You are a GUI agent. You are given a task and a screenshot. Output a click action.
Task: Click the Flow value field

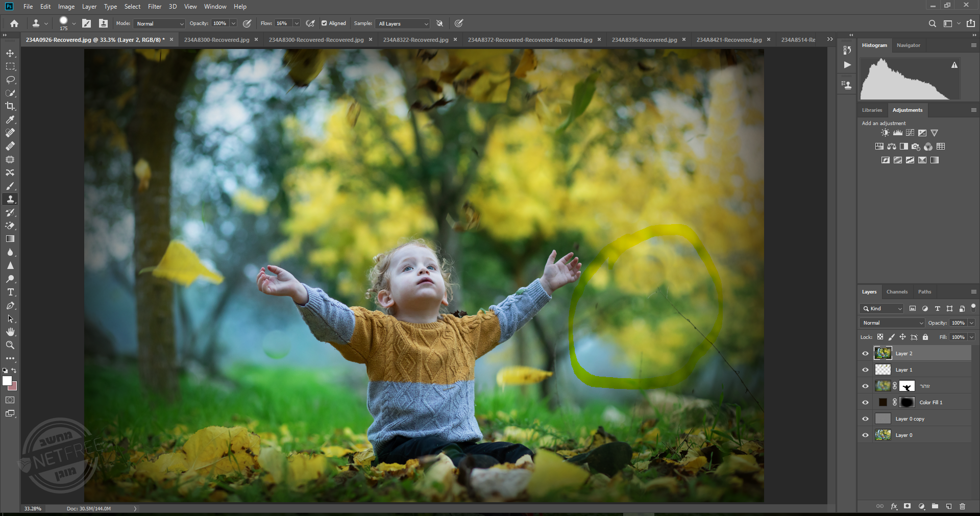pos(283,23)
